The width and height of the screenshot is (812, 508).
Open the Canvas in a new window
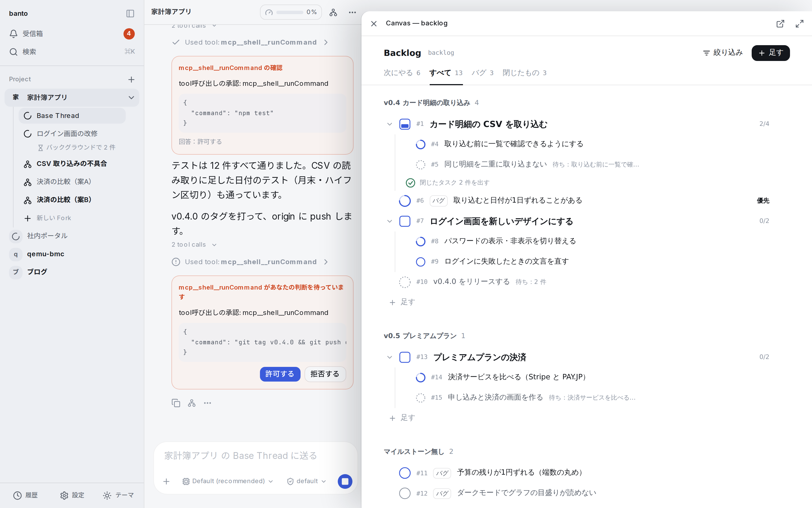780,23
